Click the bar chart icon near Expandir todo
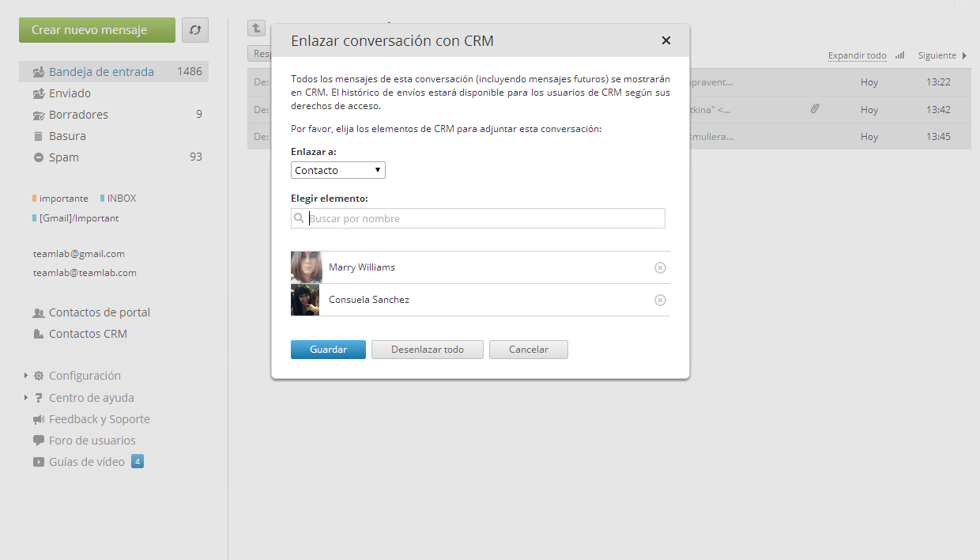This screenshot has width=980, height=560. [x=900, y=55]
